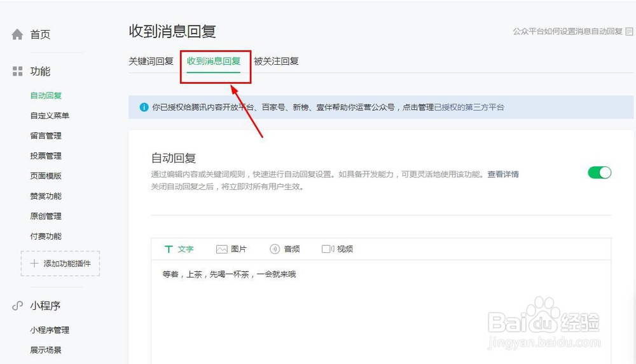Open 页面模版 in the sidebar
The height and width of the screenshot is (364, 636).
tap(46, 176)
